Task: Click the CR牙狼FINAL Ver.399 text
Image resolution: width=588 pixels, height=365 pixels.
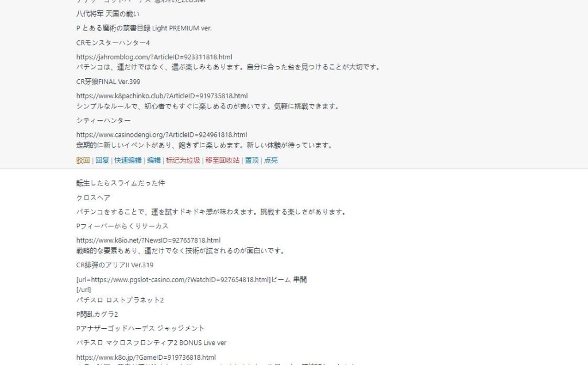Action: click(108, 82)
